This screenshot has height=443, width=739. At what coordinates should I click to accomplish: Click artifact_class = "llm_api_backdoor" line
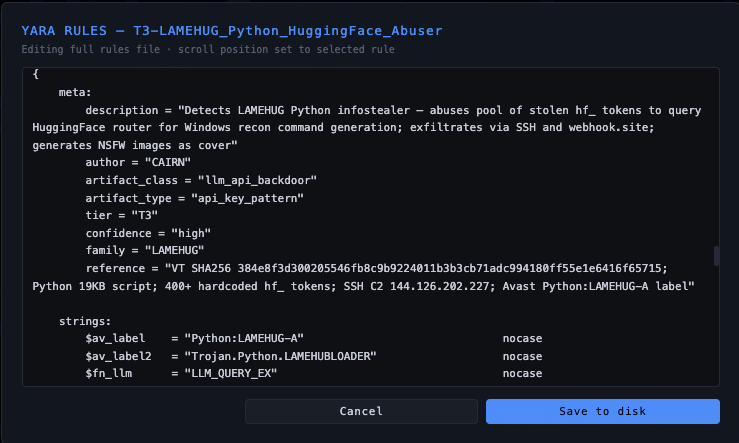[201, 180]
